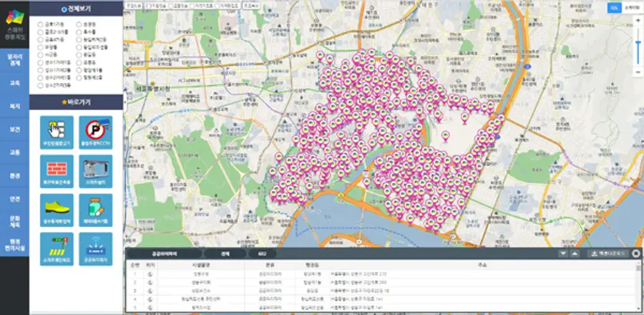Open the smart crosswalk traffic light tile

pos(57,249)
